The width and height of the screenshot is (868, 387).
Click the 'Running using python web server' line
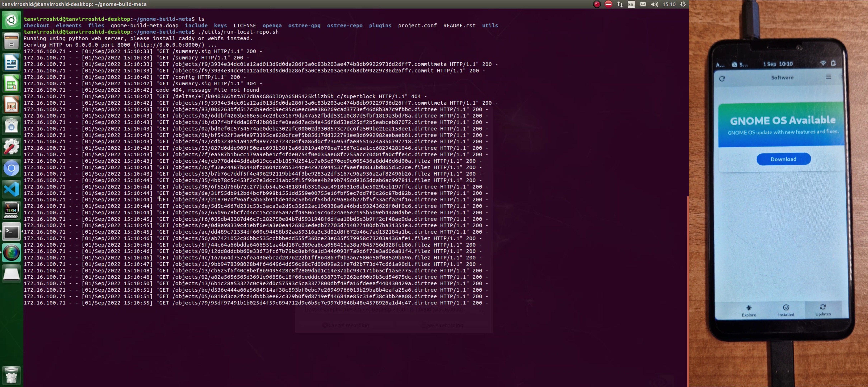[138, 38]
